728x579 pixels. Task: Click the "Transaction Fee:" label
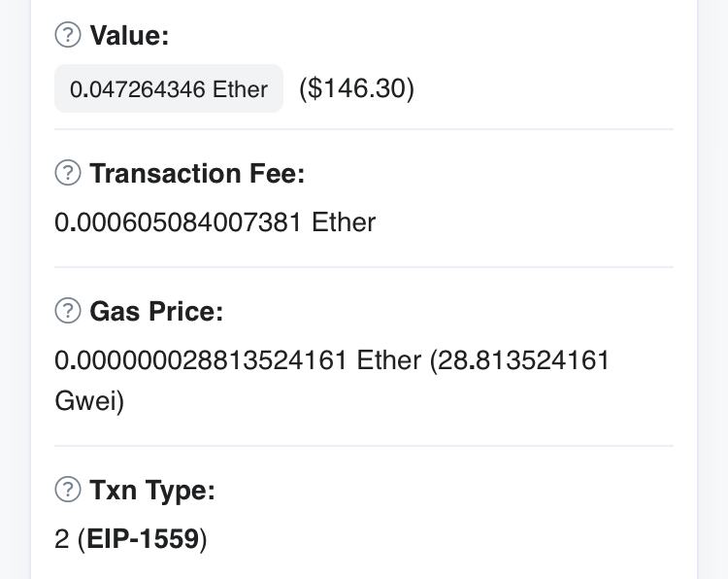tap(197, 174)
